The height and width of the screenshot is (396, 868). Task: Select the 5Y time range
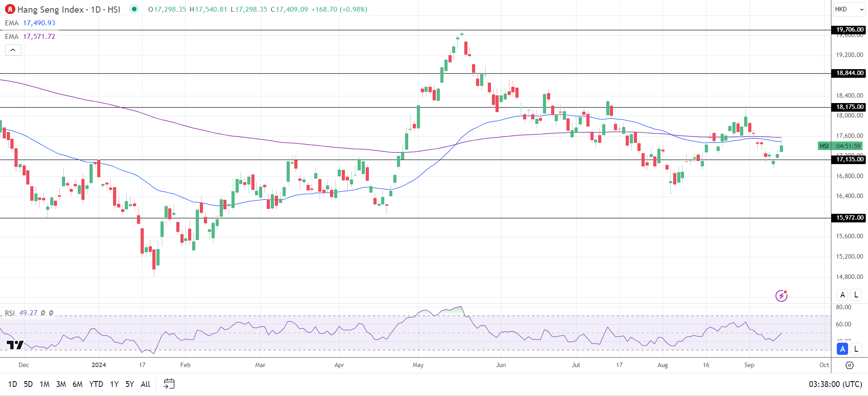tap(130, 384)
